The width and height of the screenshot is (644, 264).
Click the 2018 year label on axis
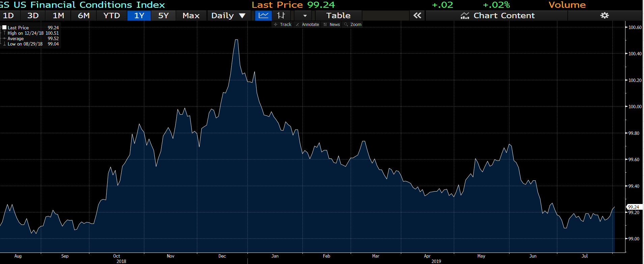[x=121, y=261]
